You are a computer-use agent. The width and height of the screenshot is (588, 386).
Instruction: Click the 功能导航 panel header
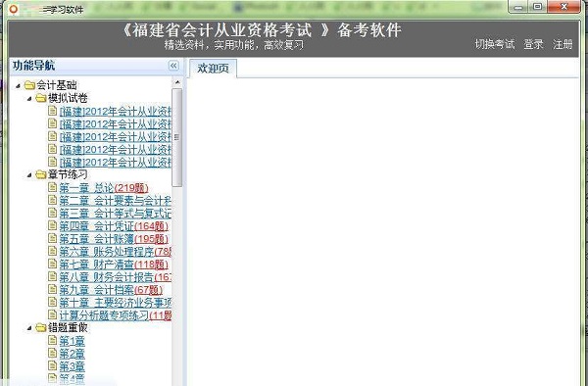point(96,66)
